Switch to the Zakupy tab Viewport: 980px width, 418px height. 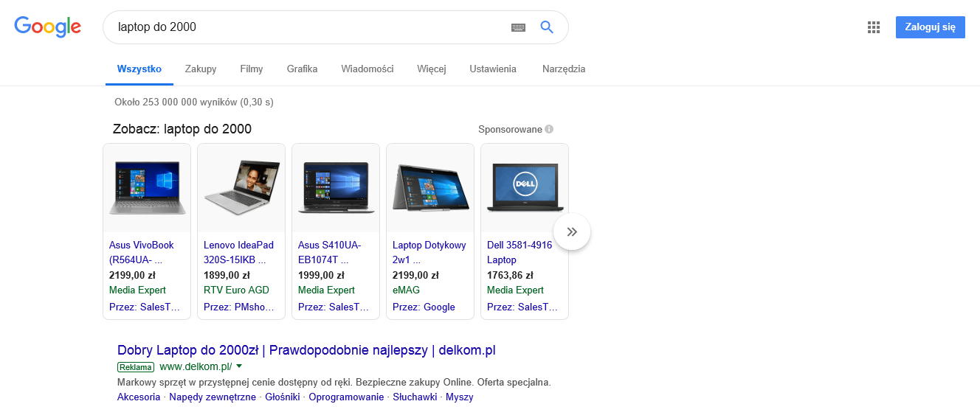tap(201, 69)
